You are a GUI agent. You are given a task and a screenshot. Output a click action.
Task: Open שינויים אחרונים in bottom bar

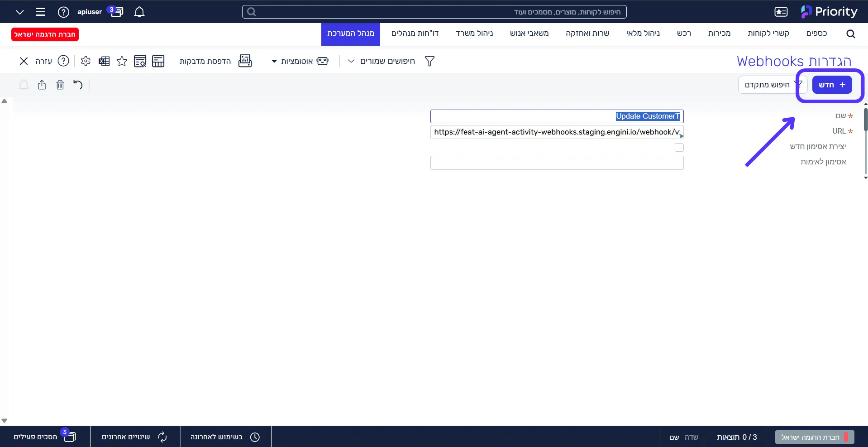[x=135, y=437]
